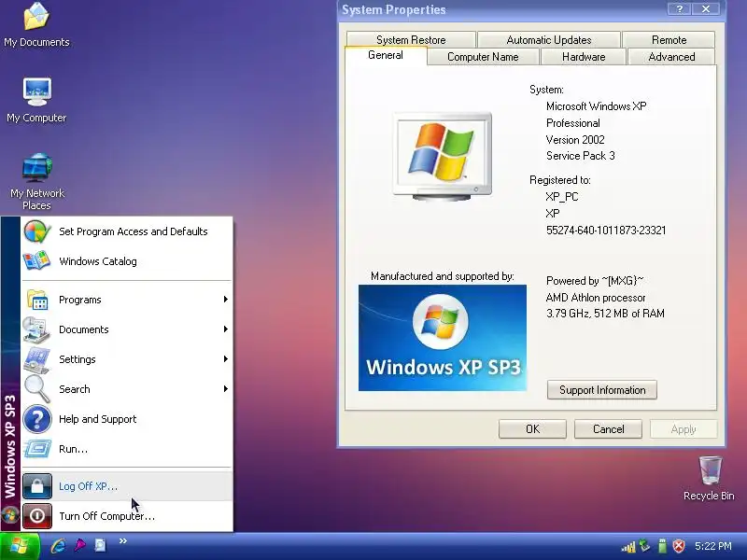Viewport: 747px width, 560px height.
Task: Switch to the Remote tab
Action: (x=669, y=40)
